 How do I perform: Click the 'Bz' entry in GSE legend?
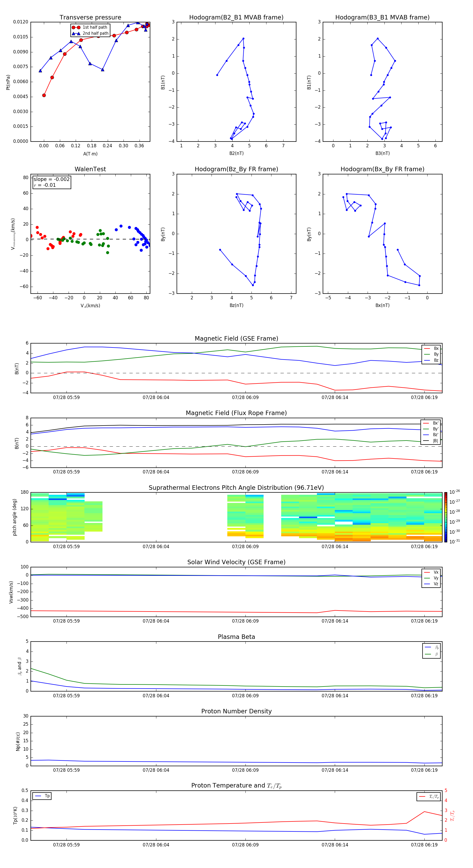tap(431, 360)
